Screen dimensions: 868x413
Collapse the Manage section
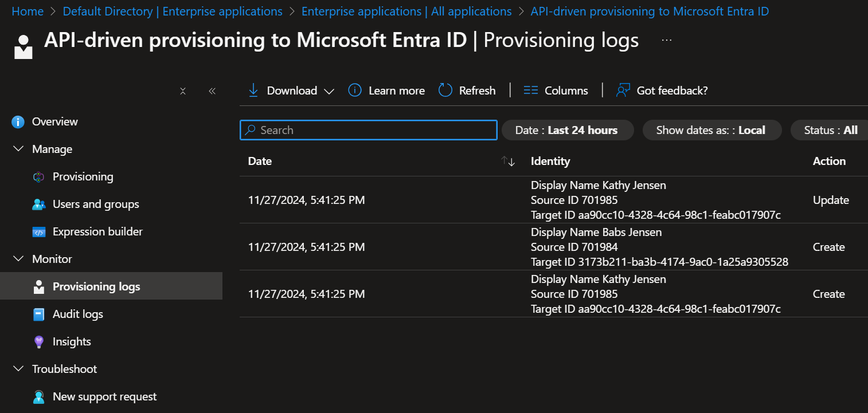tap(18, 149)
